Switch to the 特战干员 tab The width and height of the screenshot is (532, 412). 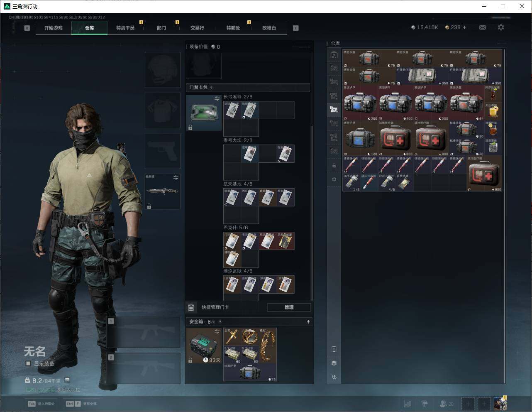[x=125, y=28]
